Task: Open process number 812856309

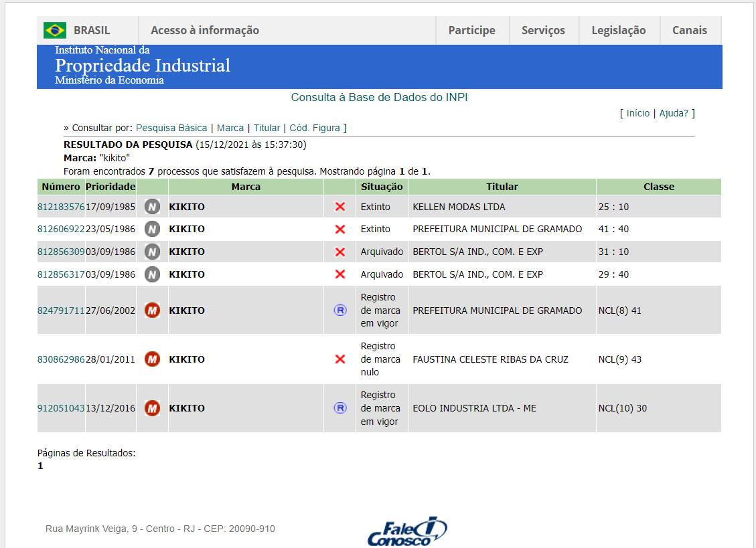Action: pyautogui.click(x=61, y=252)
